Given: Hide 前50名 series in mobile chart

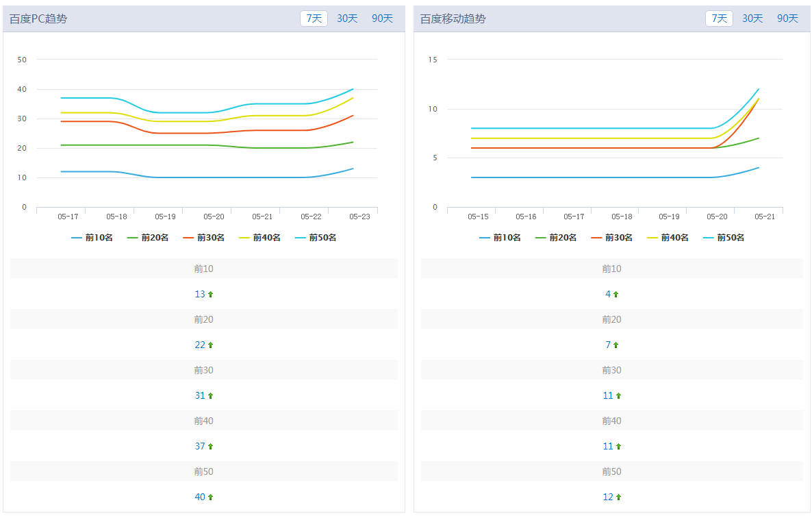Looking at the screenshot, I should (x=724, y=238).
